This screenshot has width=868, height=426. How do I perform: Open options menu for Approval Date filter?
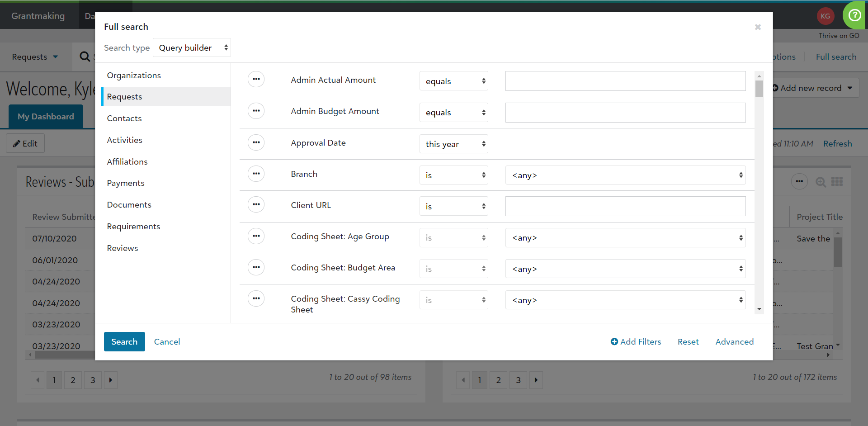[x=256, y=142]
